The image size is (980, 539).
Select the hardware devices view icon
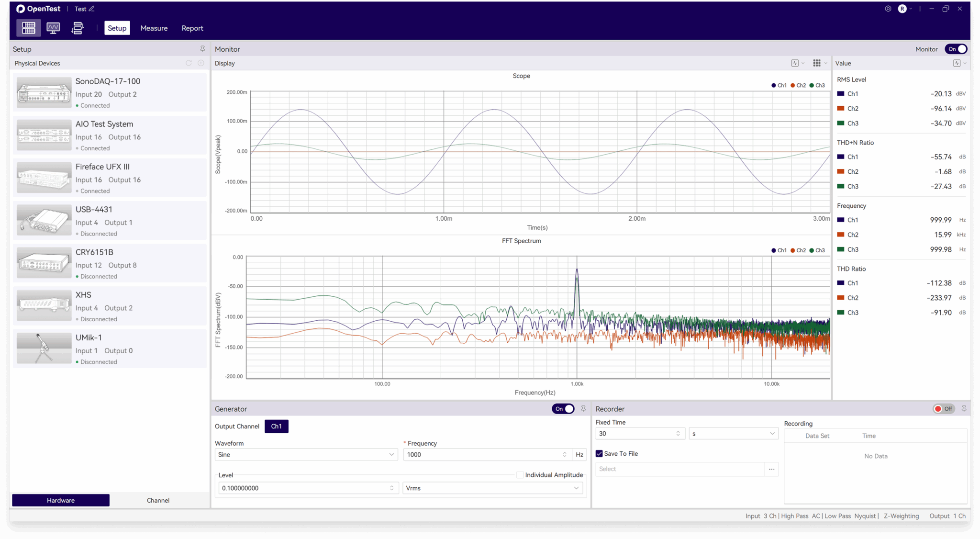28,28
